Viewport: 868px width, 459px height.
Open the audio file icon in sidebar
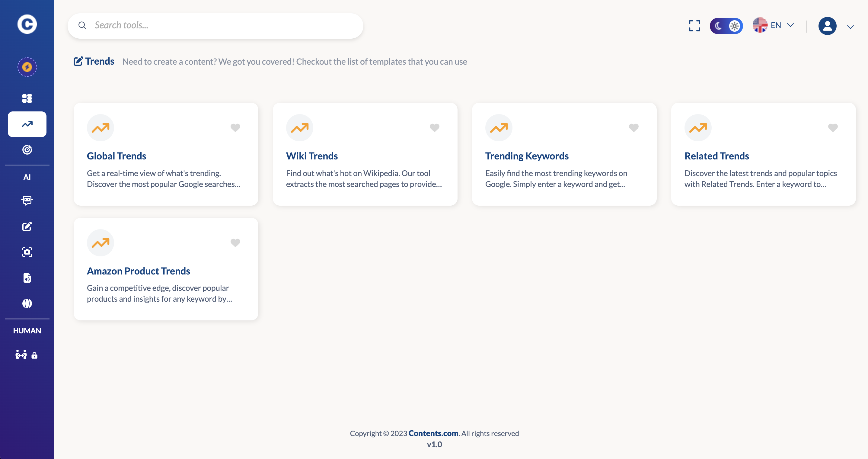[27, 278]
